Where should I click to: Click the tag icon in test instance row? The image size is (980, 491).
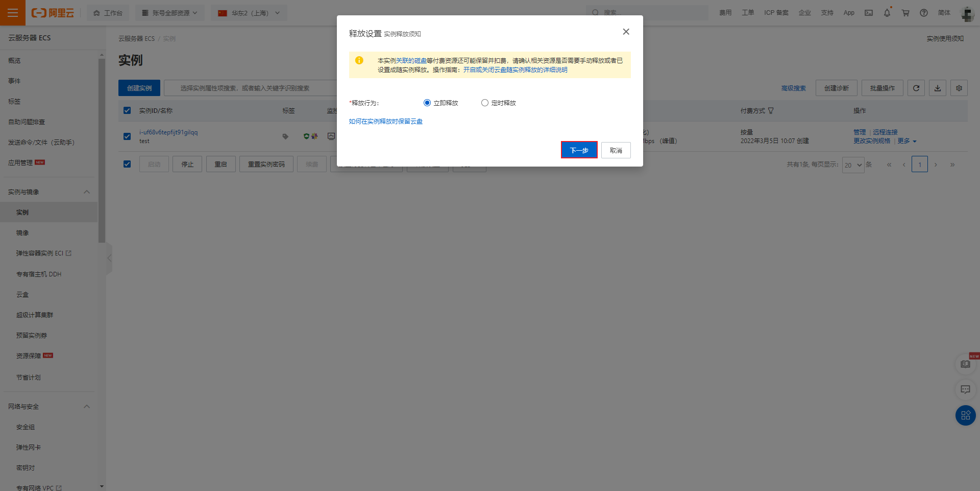click(285, 136)
